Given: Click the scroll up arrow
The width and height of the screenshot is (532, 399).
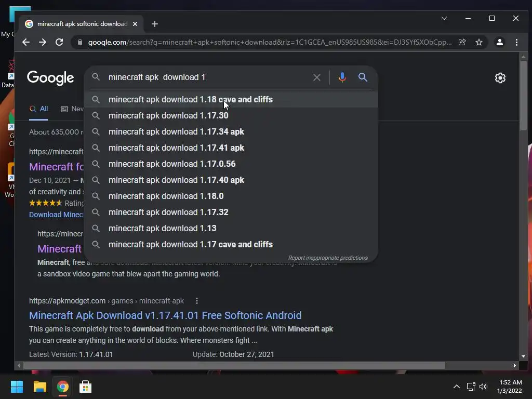Looking at the screenshot, I should point(523,57).
